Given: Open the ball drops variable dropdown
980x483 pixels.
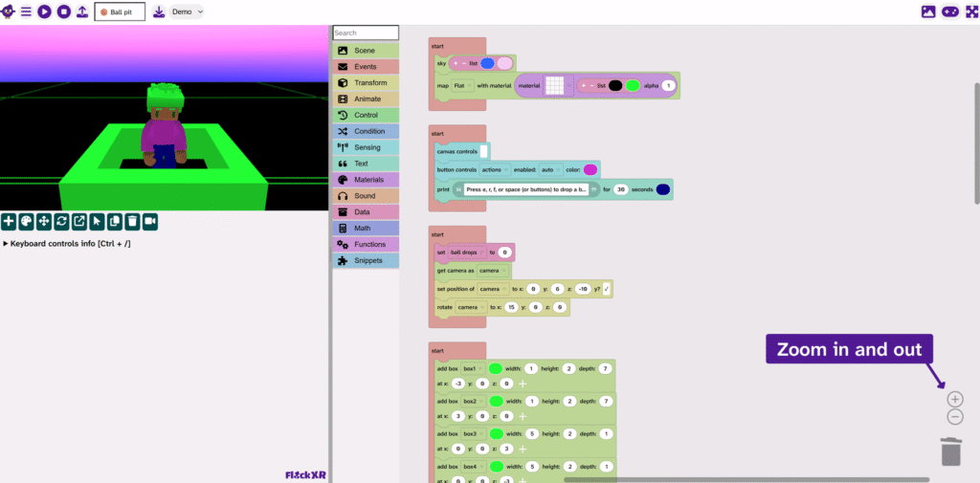Looking at the screenshot, I should [x=466, y=252].
